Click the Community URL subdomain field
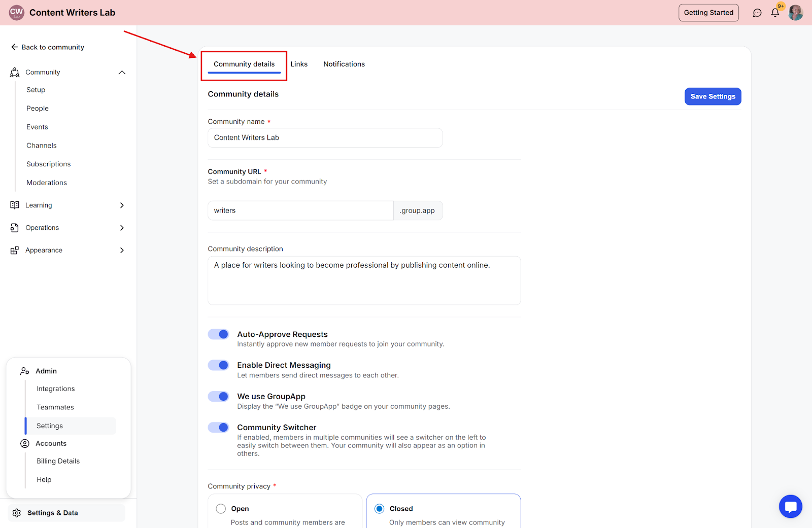This screenshot has height=528, width=812. [300, 210]
